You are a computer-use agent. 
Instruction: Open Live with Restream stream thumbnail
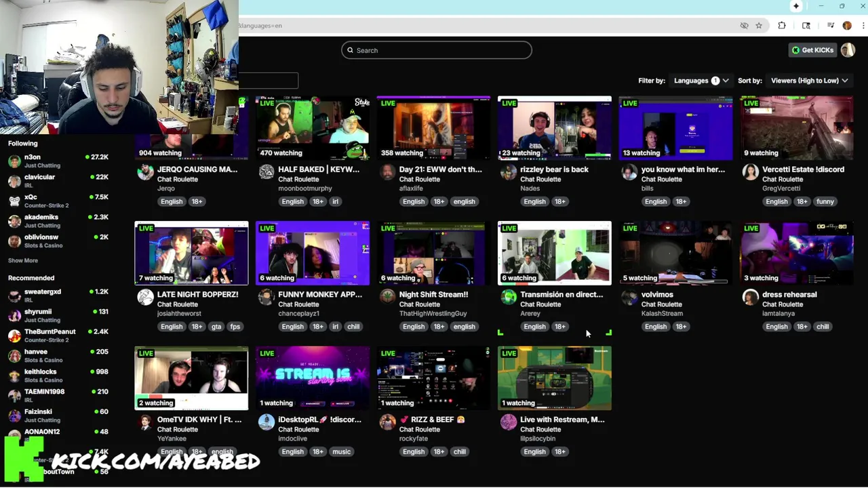pos(555,378)
